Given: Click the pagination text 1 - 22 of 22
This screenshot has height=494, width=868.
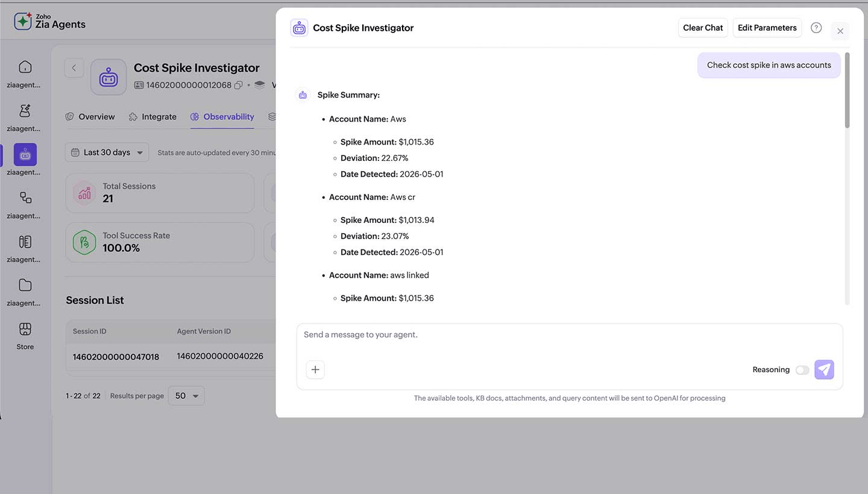Looking at the screenshot, I should tap(83, 396).
